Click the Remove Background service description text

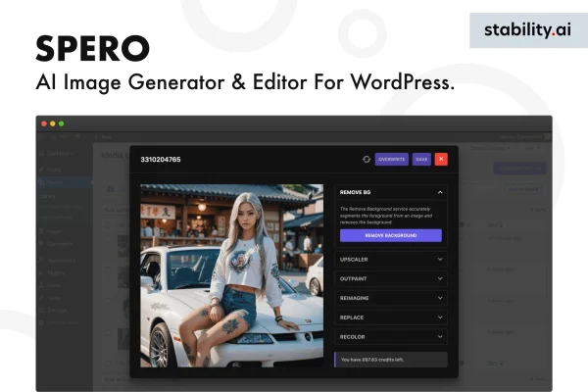[x=386, y=216]
